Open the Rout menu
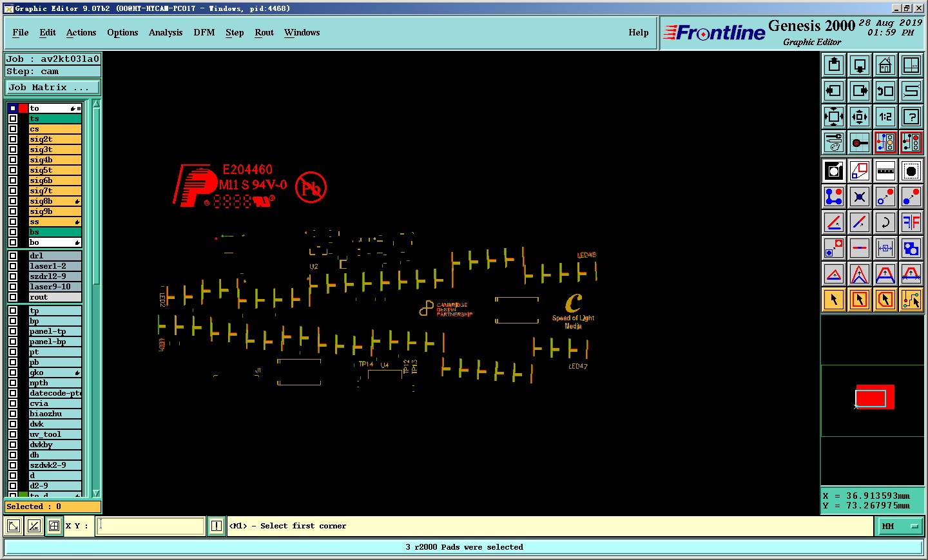928x560 pixels. coord(264,32)
